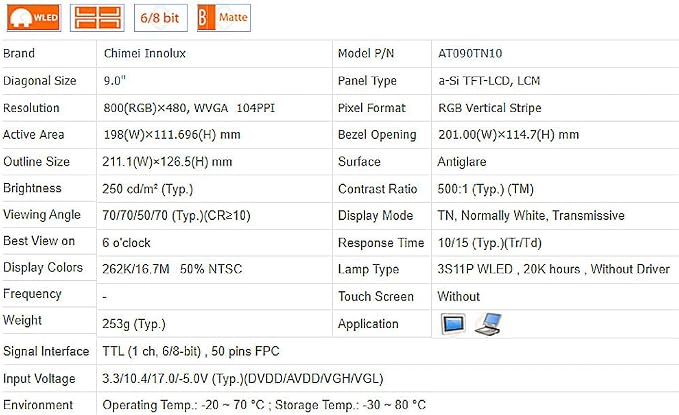Select the Without touch screen value
679x415 pixels.
coord(459,296)
